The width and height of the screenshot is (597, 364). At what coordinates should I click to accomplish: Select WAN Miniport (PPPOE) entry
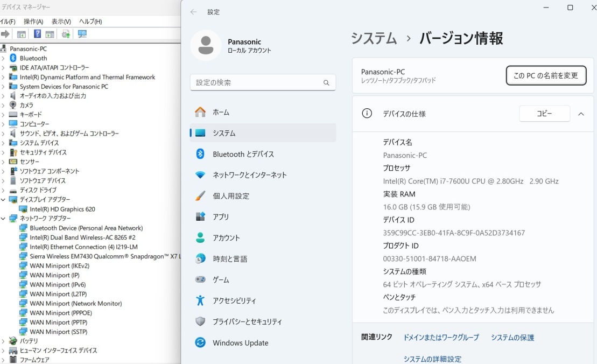point(61,313)
